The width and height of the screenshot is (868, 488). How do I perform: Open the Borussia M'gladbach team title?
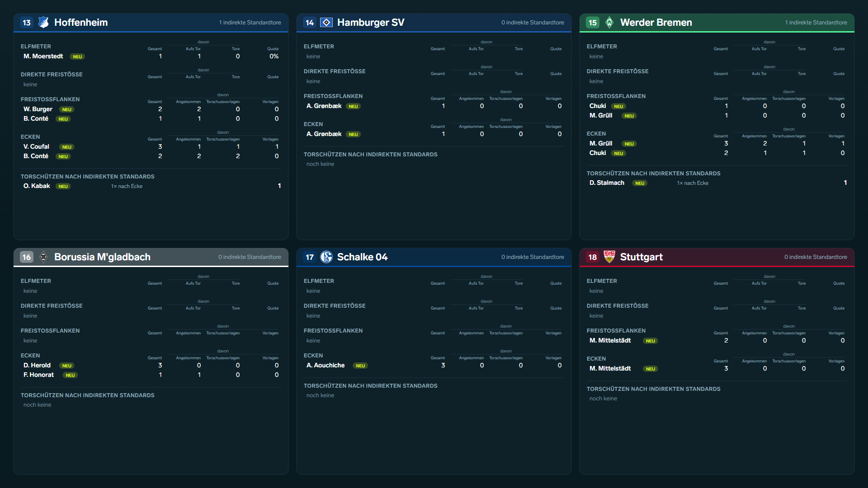102,257
